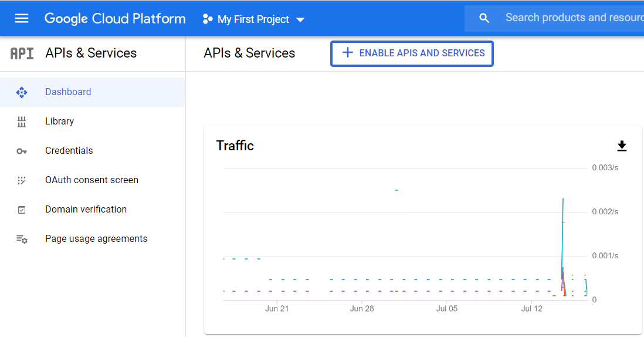The height and width of the screenshot is (337, 644).
Task: Click the OAuth consent screen icon
Action: tap(22, 180)
